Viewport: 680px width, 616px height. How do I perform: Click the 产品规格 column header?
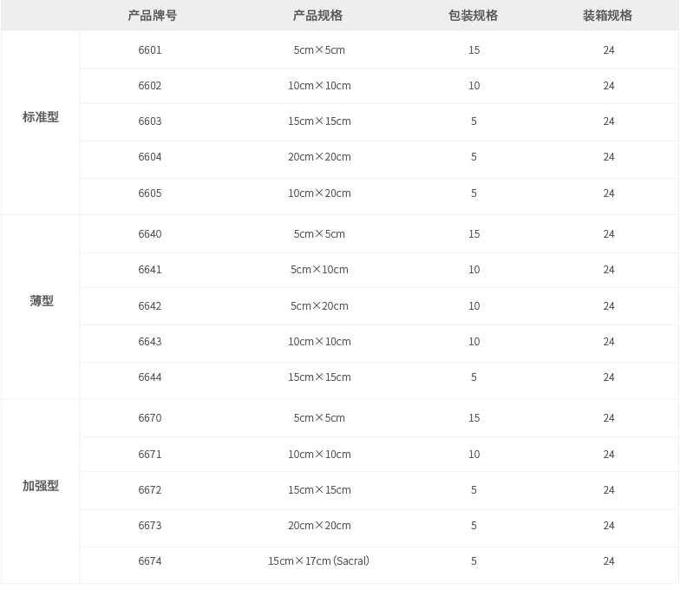317,16
